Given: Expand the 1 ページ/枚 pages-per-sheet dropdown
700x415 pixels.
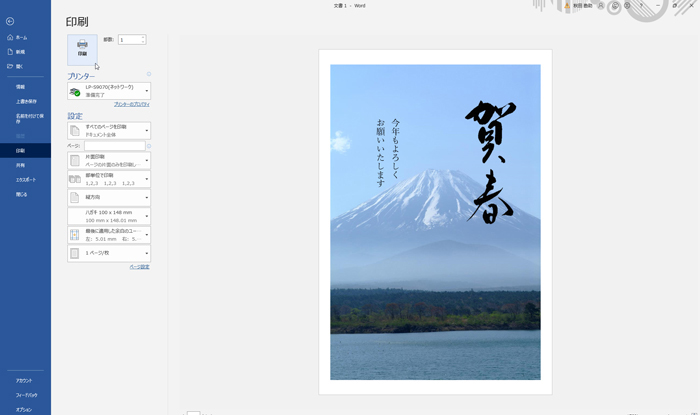Looking at the screenshot, I should click(146, 253).
